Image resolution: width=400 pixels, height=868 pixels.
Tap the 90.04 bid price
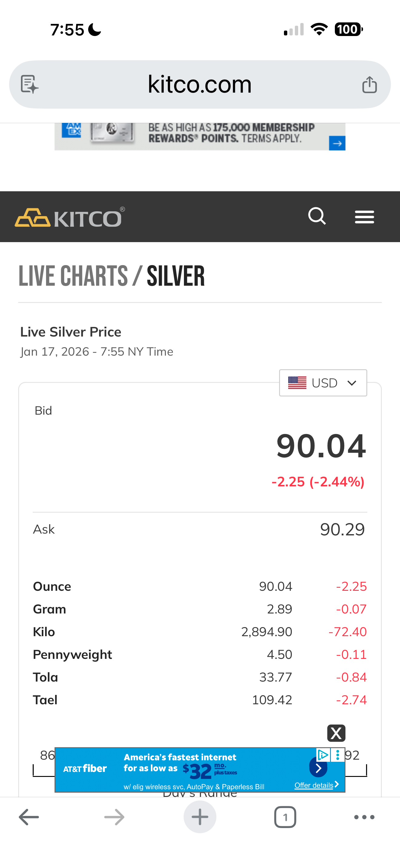(x=321, y=446)
